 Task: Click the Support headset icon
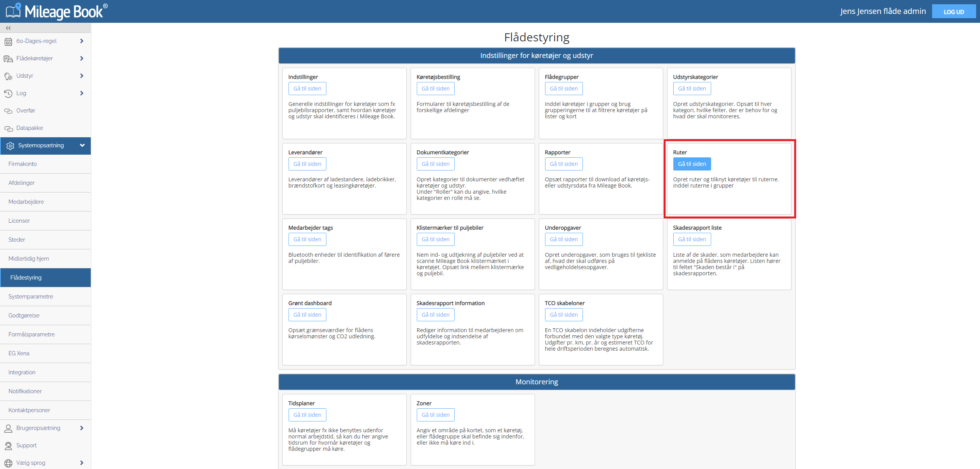coord(8,446)
